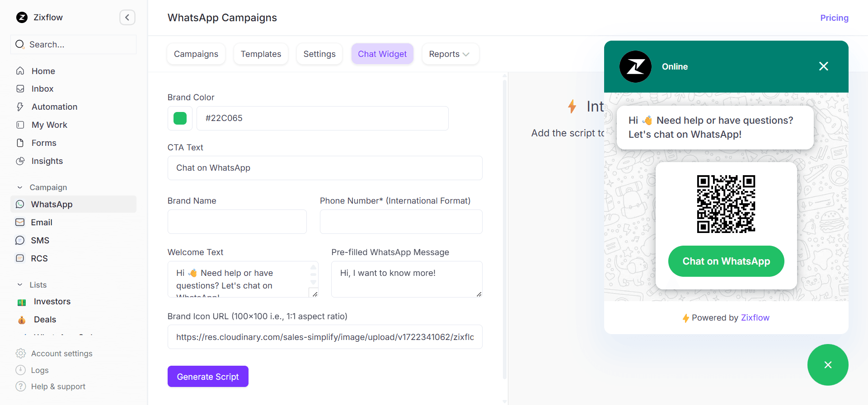Toggle the green floating chat widget button
The height and width of the screenshot is (405, 868).
(827, 365)
